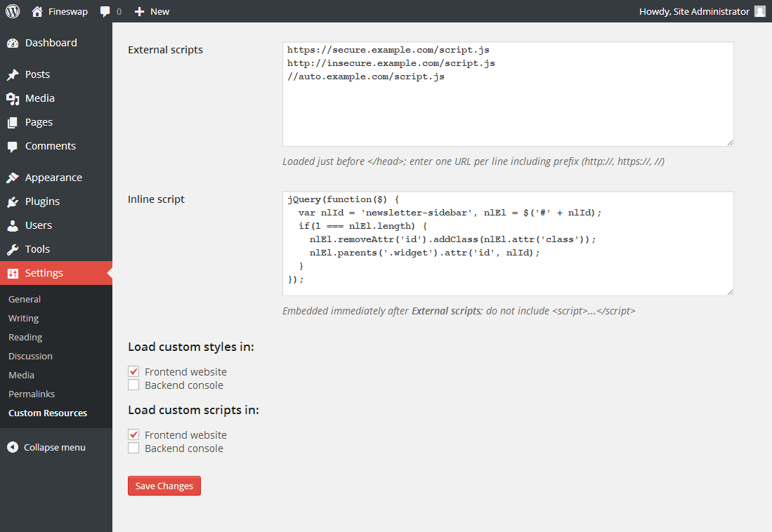Open General settings submenu
The width and height of the screenshot is (772, 532).
25,299
